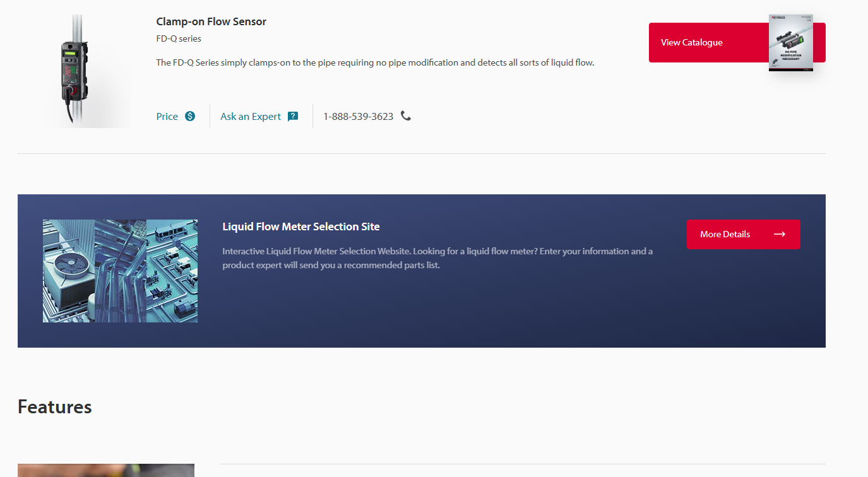
Task: Select the Ask an Expert link
Action: pos(251,117)
